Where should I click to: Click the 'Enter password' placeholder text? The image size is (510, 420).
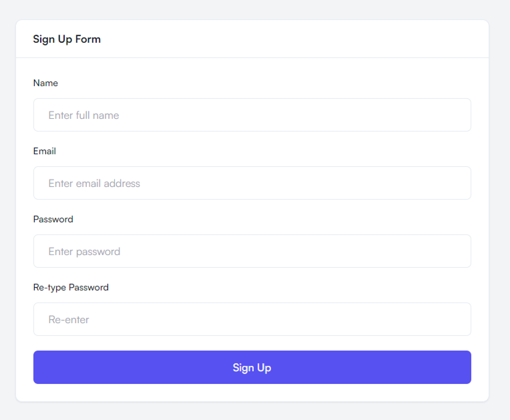point(84,251)
